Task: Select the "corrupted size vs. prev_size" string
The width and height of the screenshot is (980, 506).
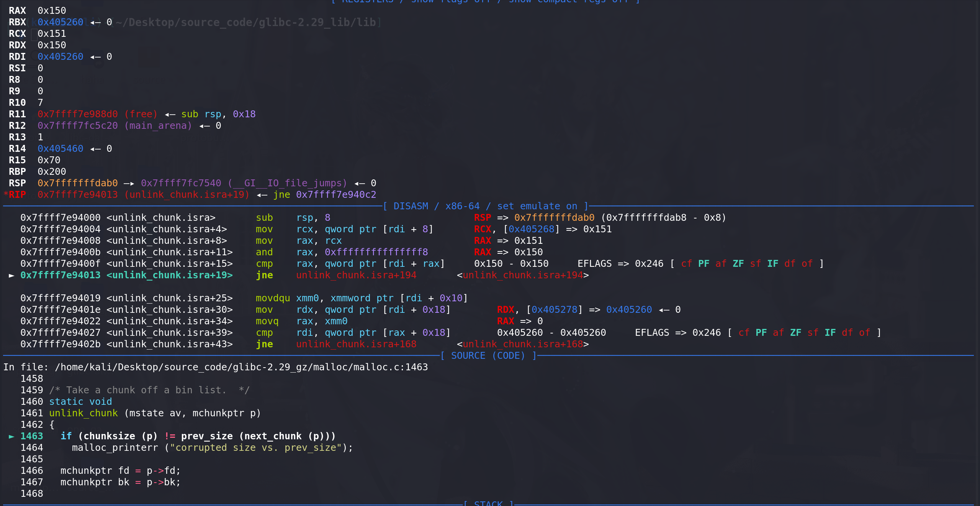Action: [x=255, y=448]
